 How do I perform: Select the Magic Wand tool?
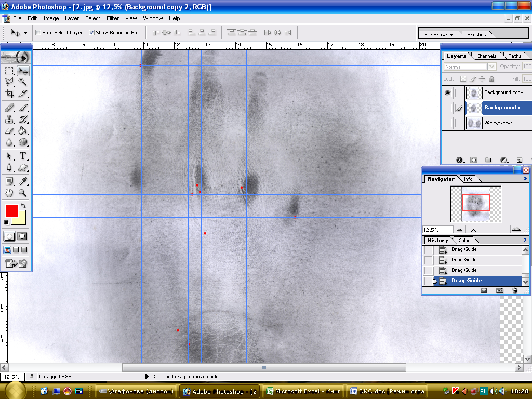coord(23,82)
